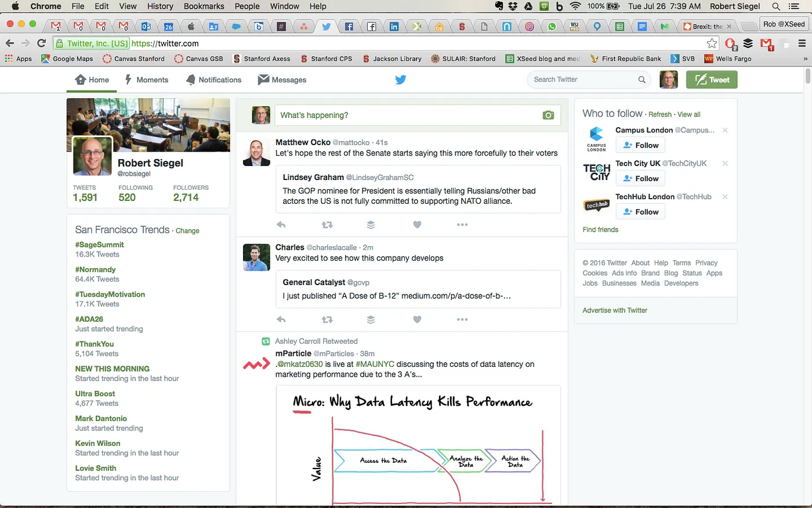Open the profile avatar menu in header

(x=669, y=80)
